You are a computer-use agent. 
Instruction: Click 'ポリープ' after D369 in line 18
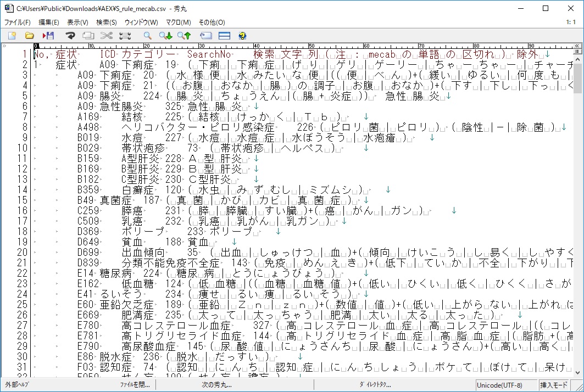click(x=143, y=232)
